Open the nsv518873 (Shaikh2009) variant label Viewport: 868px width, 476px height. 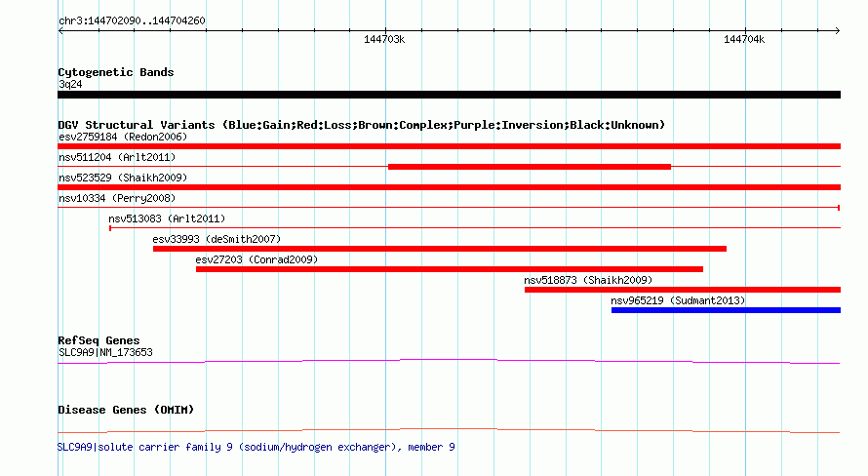point(588,280)
